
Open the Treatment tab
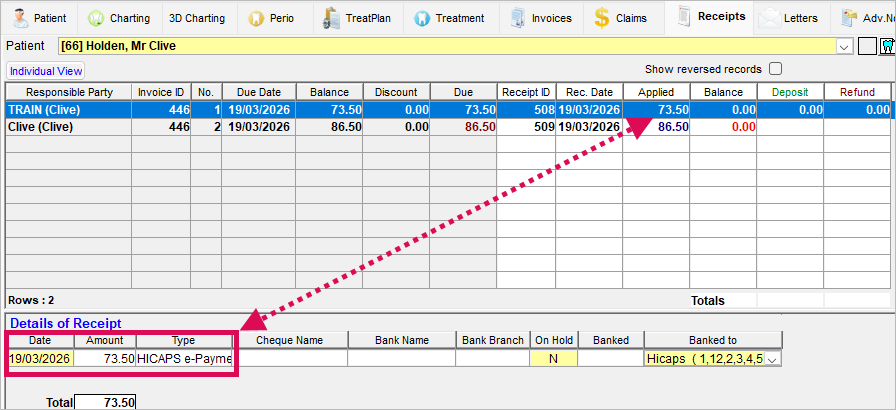point(451,18)
